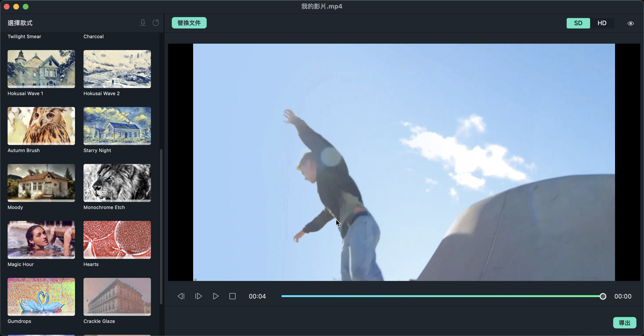
Task: Click the styles list scrollbar
Action: pos(161,227)
